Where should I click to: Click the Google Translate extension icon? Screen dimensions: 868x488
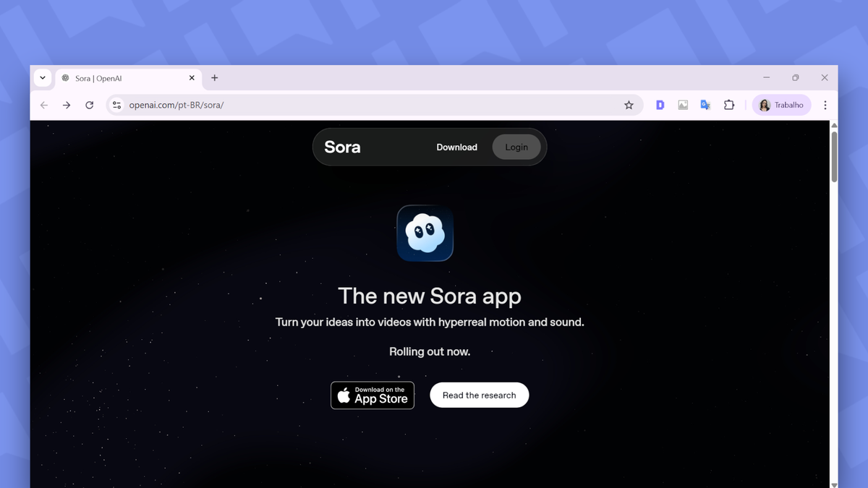coord(705,105)
